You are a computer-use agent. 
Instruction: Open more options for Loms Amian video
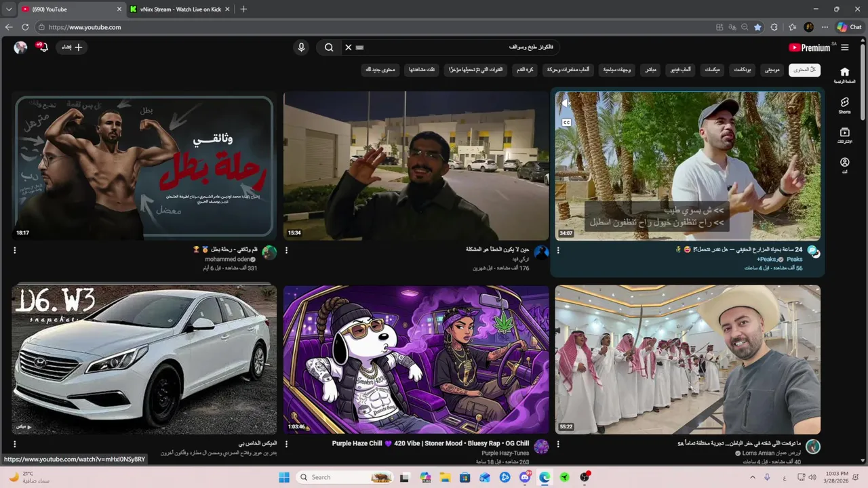tap(558, 444)
